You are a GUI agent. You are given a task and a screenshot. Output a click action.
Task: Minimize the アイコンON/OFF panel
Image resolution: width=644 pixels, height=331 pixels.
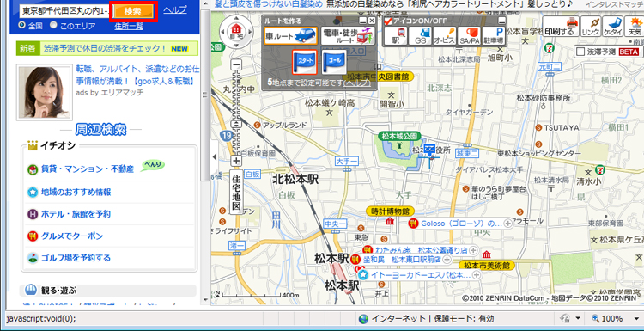pyautogui.click(x=502, y=21)
